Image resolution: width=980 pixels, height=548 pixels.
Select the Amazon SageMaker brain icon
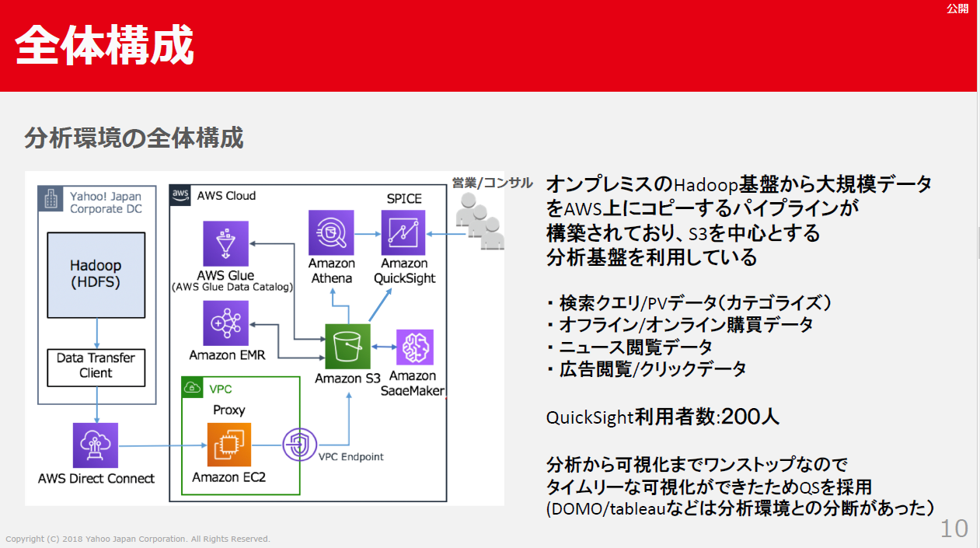tap(415, 347)
